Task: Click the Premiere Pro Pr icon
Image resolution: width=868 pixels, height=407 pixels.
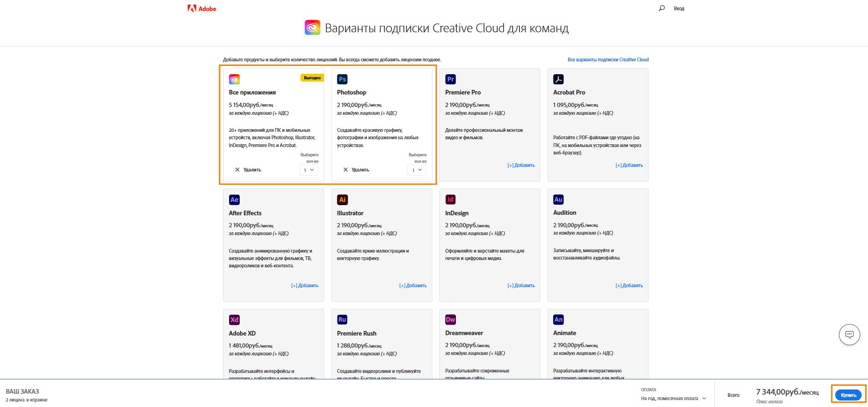Action: click(x=450, y=79)
